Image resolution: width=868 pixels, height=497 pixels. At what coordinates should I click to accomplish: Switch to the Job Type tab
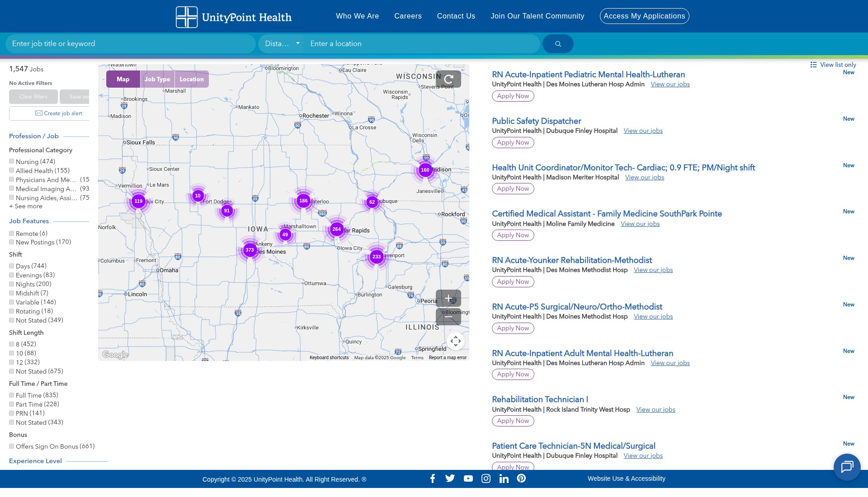(157, 79)
